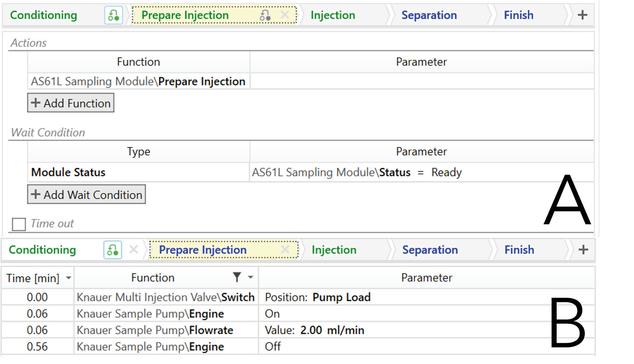Image resolution: width=634 pixels, height=364 pixels.
Task: Click the Add Wait Condition button
Action: coord(86,194)
